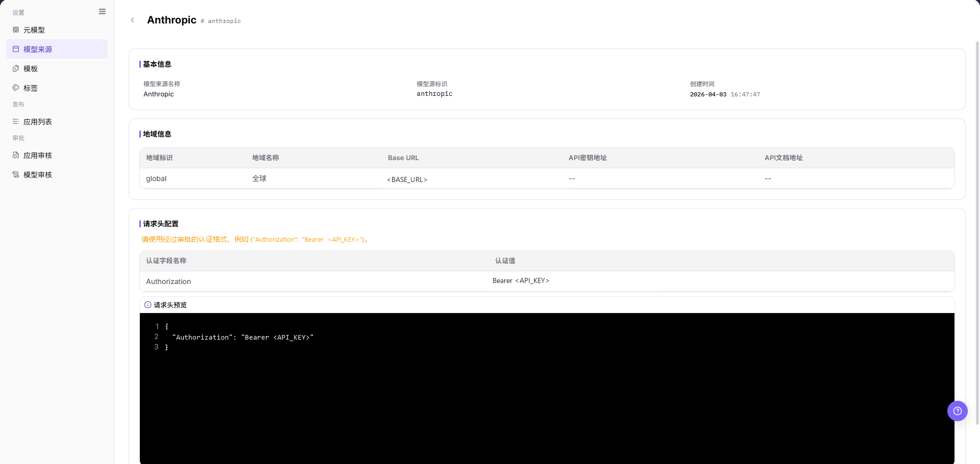
Task: Click the 模型审核 sidebar icon
Action: point(16,174)
